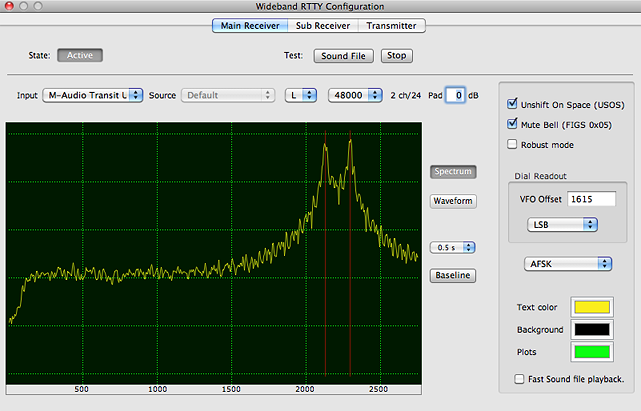This screenshot has width=641, height=411.
Task: Open the Source Default dropdown
Action: point(228,95)
